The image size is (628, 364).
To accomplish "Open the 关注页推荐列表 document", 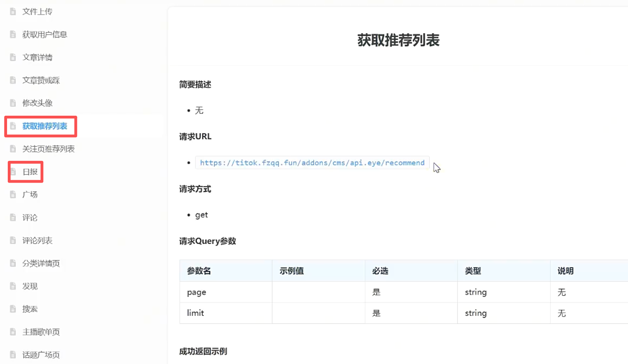I will click(49, 148).
